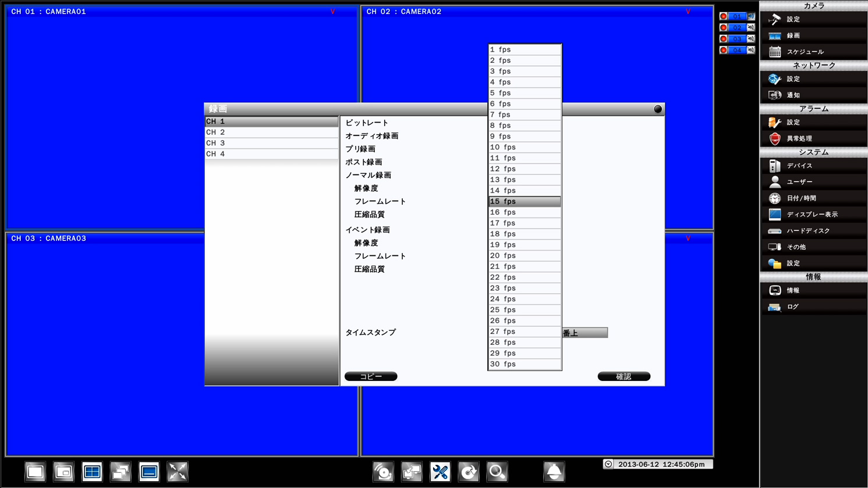Click the コピー copy button
The width and height of the screenshot is (868, 488).
(371, 376)
